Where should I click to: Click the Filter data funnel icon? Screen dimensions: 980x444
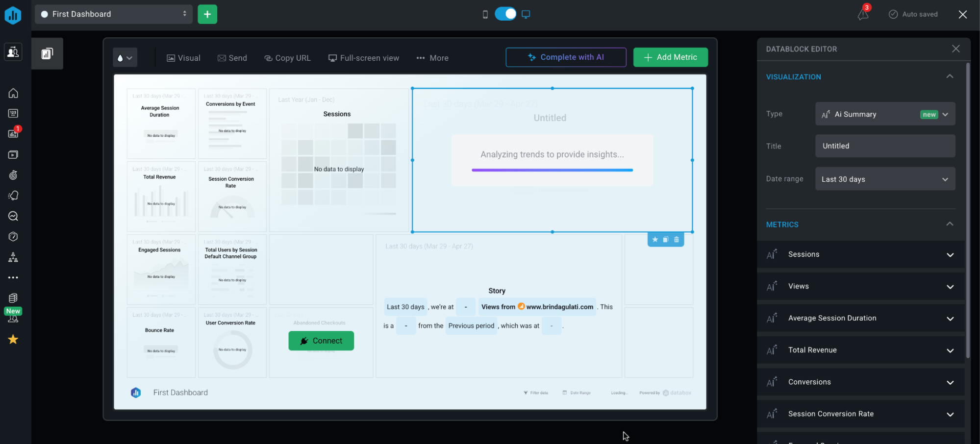pos(526,393)
